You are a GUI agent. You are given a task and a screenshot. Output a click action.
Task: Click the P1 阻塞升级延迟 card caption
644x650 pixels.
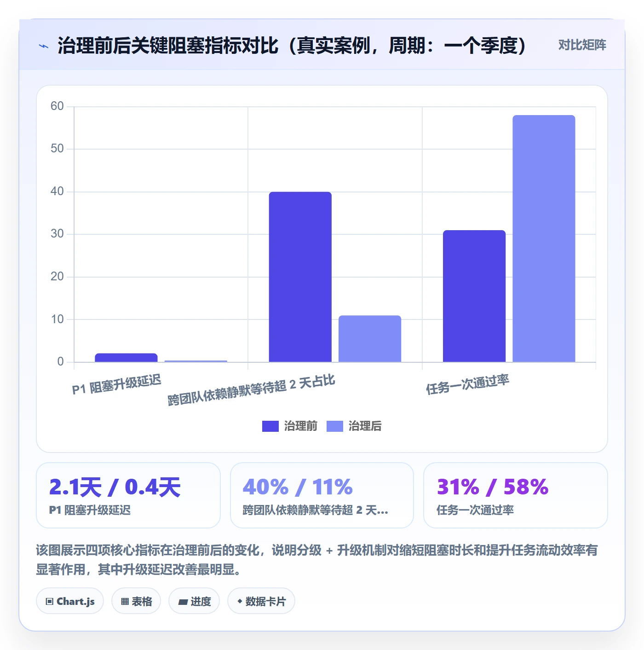[x=90, y=510]
